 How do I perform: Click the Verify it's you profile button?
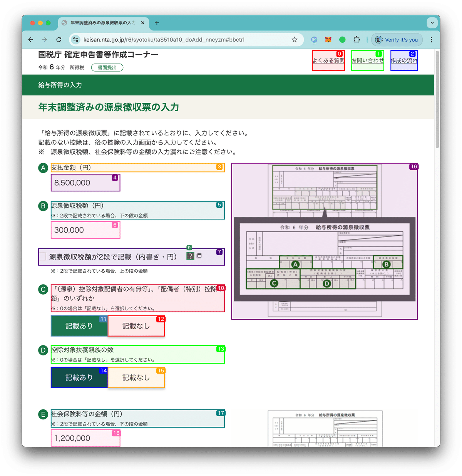(x=397, y=40)
